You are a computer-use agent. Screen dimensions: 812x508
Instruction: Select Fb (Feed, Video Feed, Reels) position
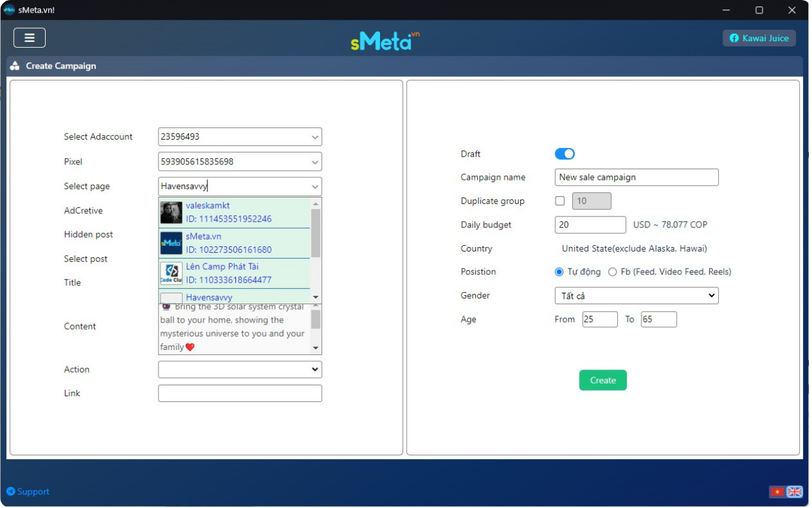click(612, 272)
